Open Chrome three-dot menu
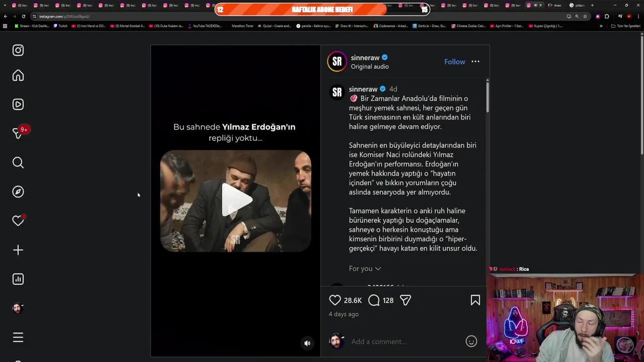Screen dimensions: 644x362 [638, 16]
